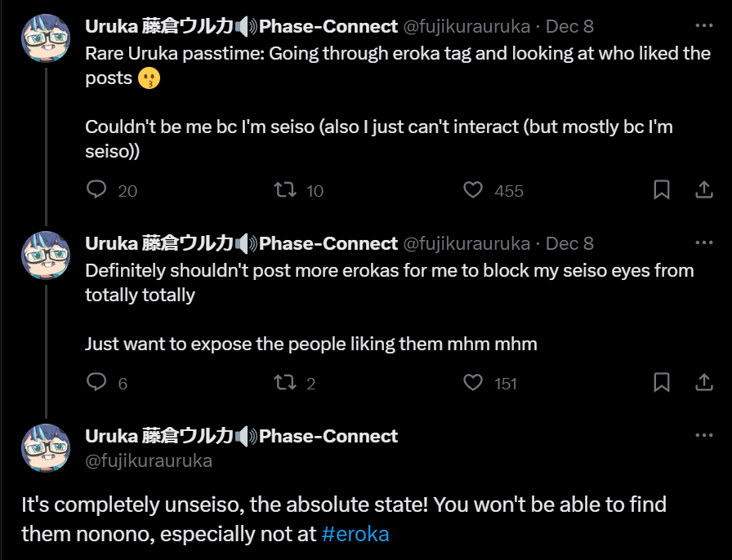The image size is (732, 560).
Task: Like the second tweet with 151 likes
Action: click(x=473, y=383)
